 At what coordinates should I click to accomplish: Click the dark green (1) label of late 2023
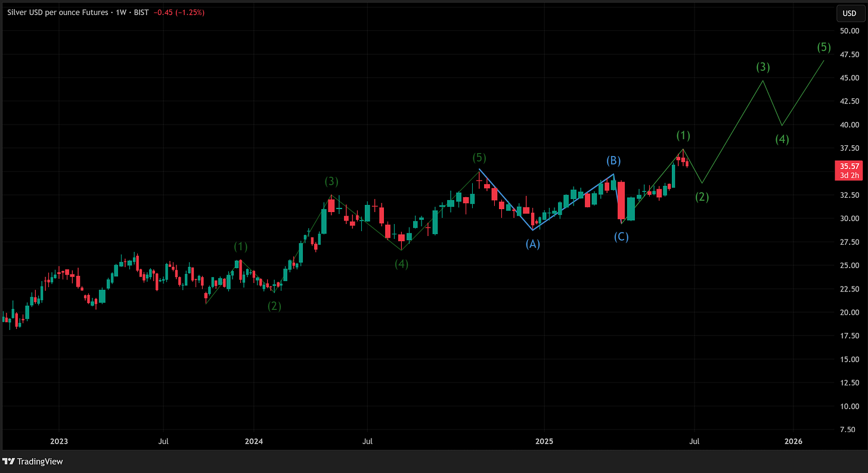click(x=241, y=247)
